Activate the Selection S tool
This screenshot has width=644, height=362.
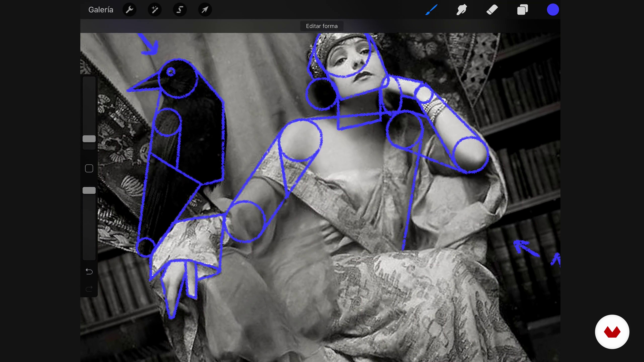pyautogui.click(x=180, y=10)
